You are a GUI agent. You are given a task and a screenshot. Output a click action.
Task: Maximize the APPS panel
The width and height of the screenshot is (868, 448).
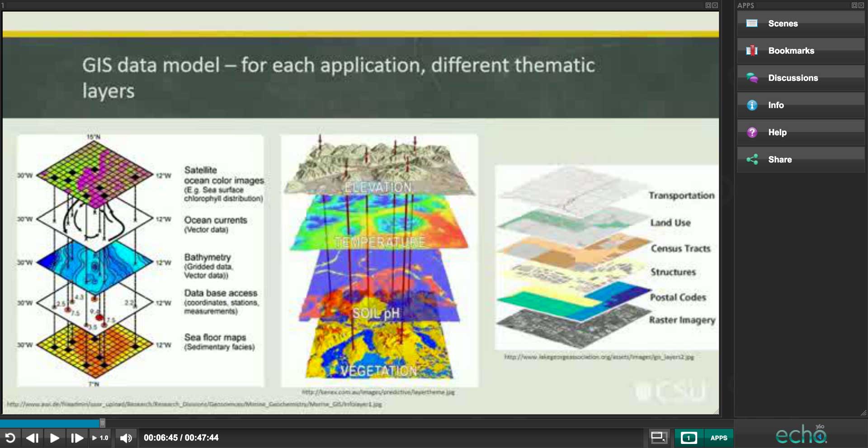(x=854, y=5)
